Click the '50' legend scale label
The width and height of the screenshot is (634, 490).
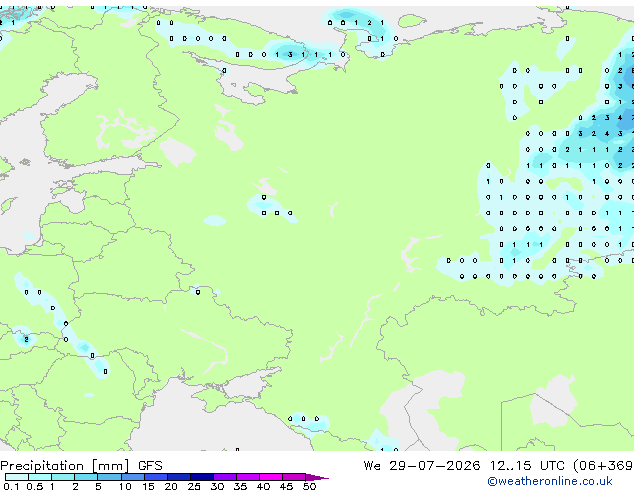click(309, 486)
